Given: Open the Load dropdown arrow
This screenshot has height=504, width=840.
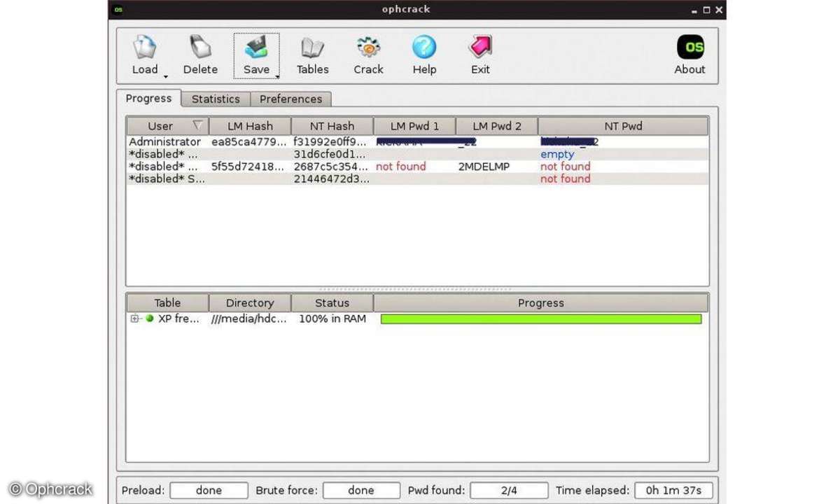Looking at the screenshot, I should pyautogui.click(x=166, y=76).
